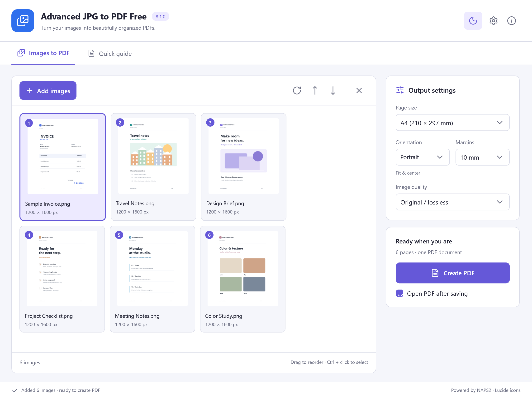Select the Design Brief.png thumbnail

(243, 167)
